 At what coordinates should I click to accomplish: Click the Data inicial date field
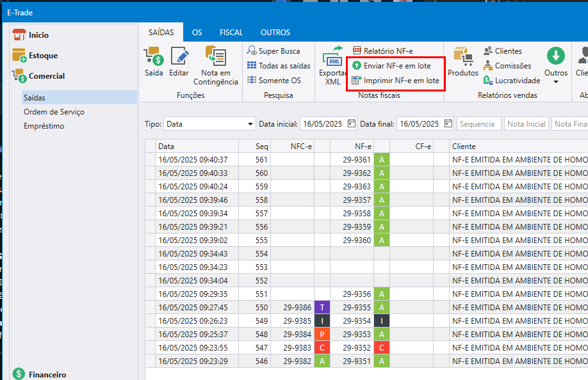(x=328, y=124)
